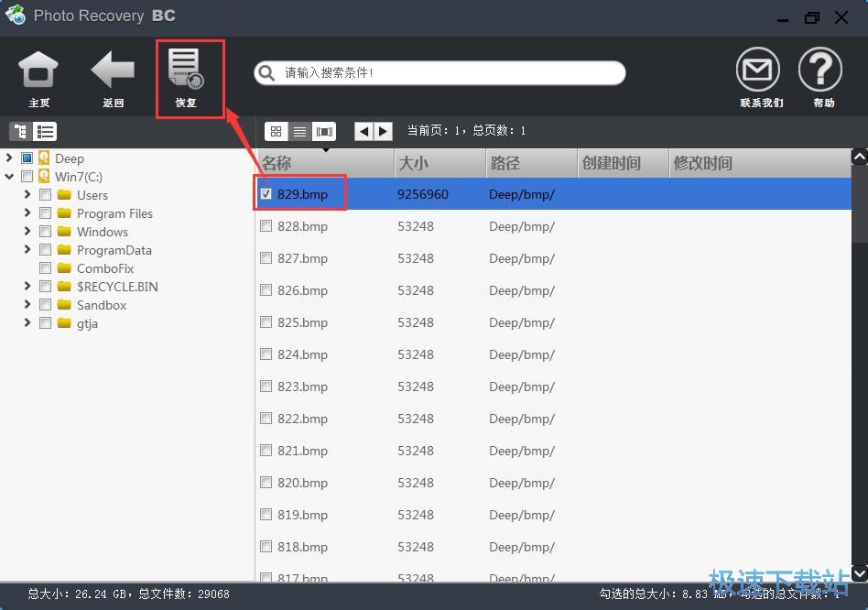868x610 pixels.
Task: Toggle the Deep tree checkbox
Action: tap(27, 158)
